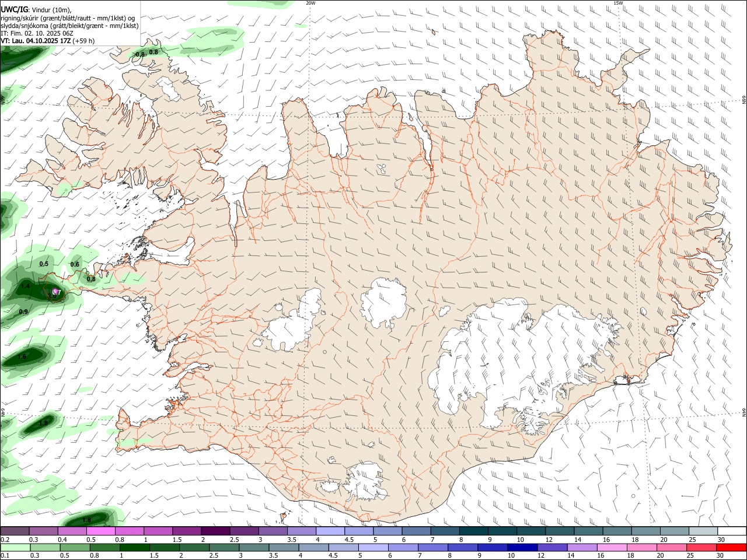Click the 'slydda/snjókoma' legend description line
Screen dimensions: 747x560
coord(69,26)
